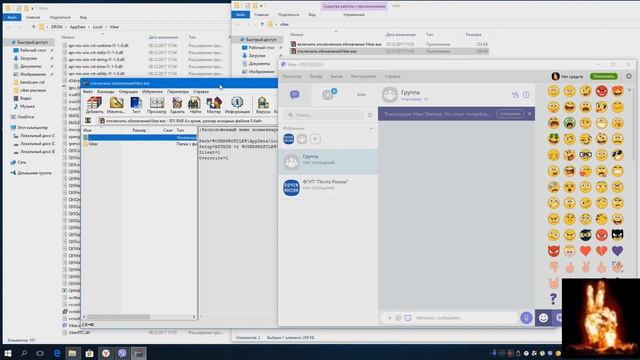Open WinRAR Операции menu
640x360 pixels.
pyautogui.click(x=128, y=92)
